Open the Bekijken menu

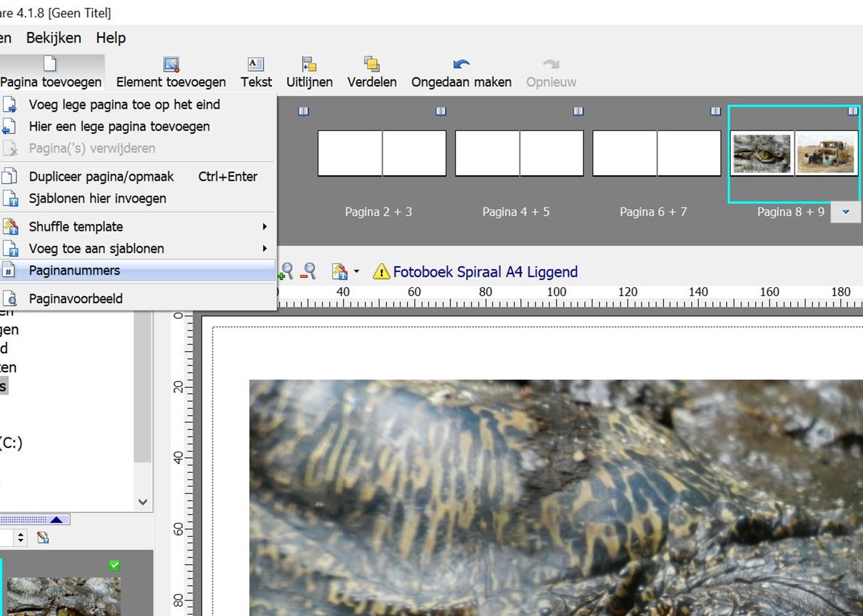point(54,38)
